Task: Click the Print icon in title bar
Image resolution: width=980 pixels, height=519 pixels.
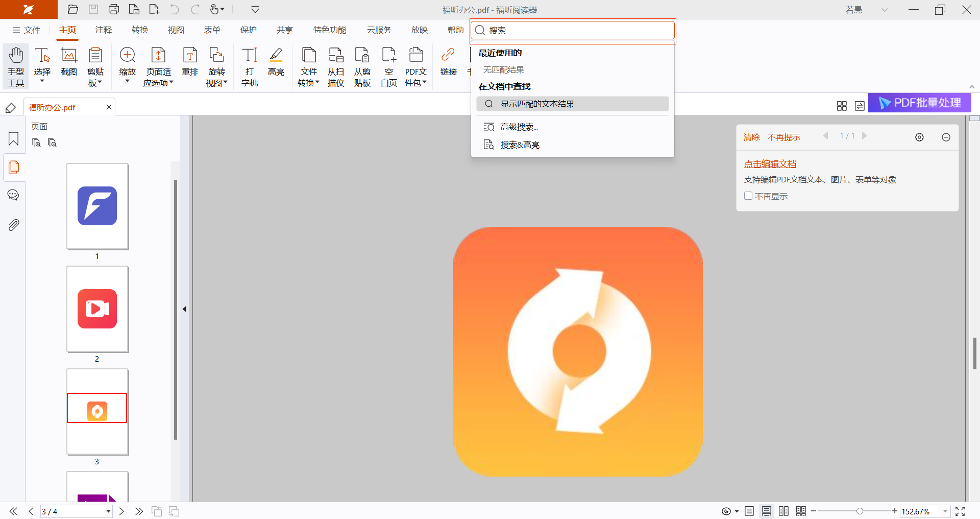Action: point(114,9)
